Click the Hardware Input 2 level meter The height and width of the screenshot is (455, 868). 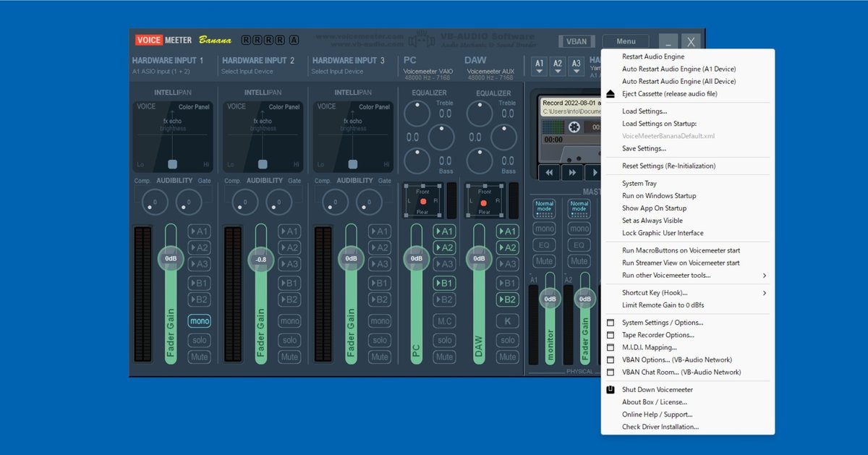pos(233,295)
